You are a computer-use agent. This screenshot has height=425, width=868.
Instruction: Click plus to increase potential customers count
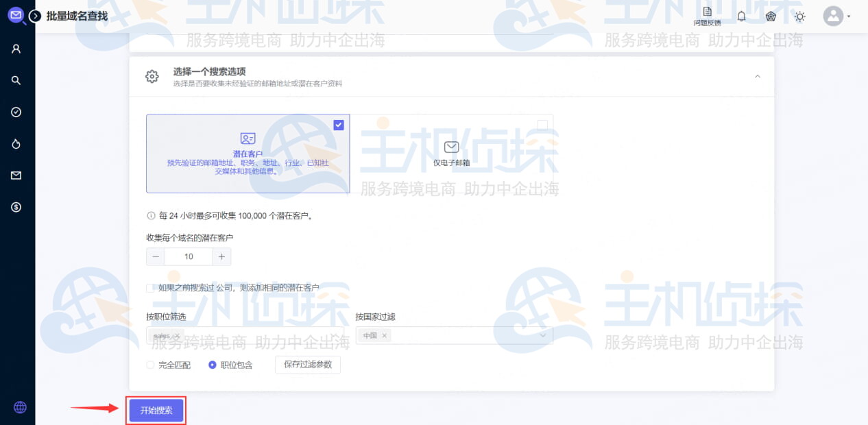(221, 256)
